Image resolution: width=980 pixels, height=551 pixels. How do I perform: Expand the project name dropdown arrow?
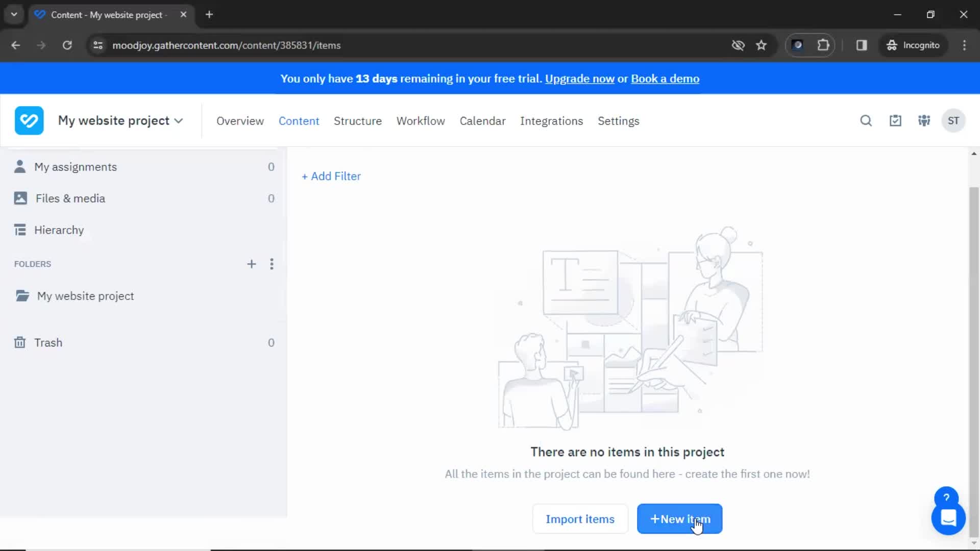pyautogui.click(x=178, y=120)
